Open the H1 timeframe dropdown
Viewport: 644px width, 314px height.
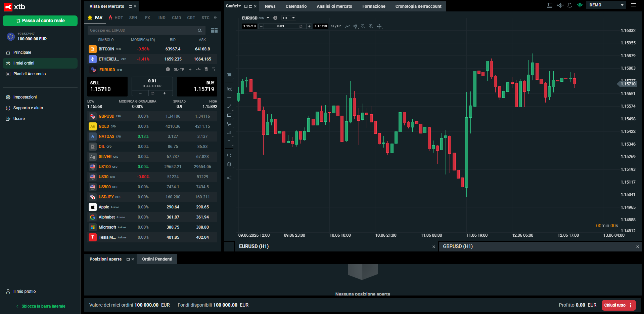[x=288, y=18]
